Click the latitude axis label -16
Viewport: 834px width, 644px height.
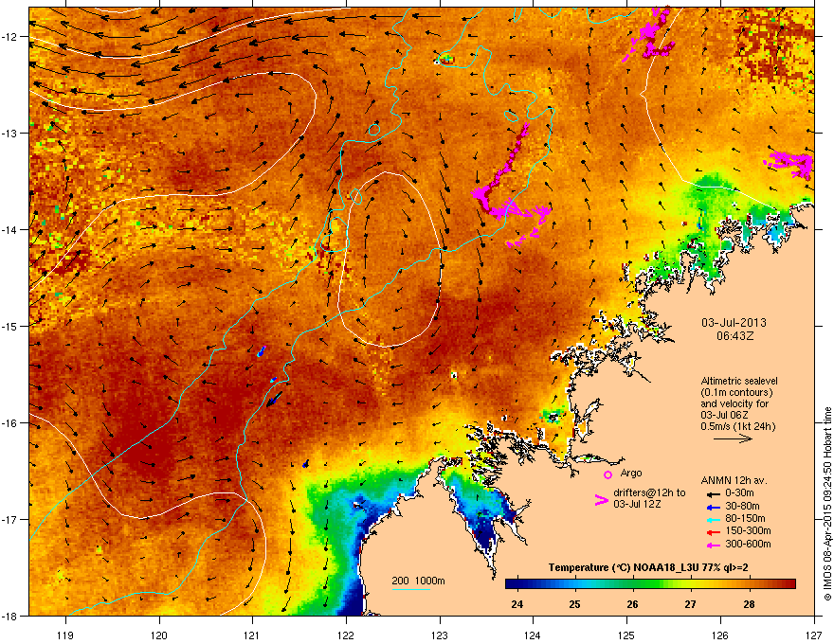9,423
